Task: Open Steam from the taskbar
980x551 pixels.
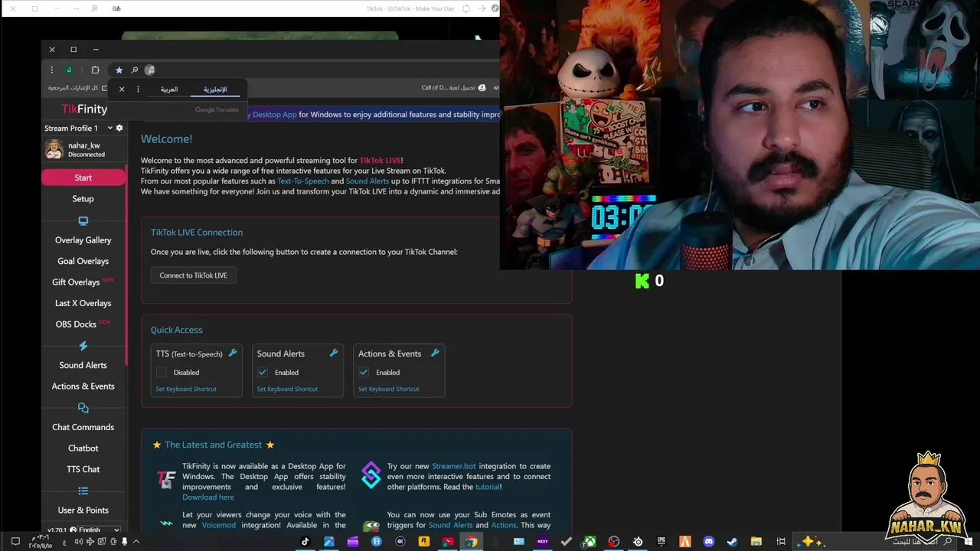Action: tap(733, 542)
